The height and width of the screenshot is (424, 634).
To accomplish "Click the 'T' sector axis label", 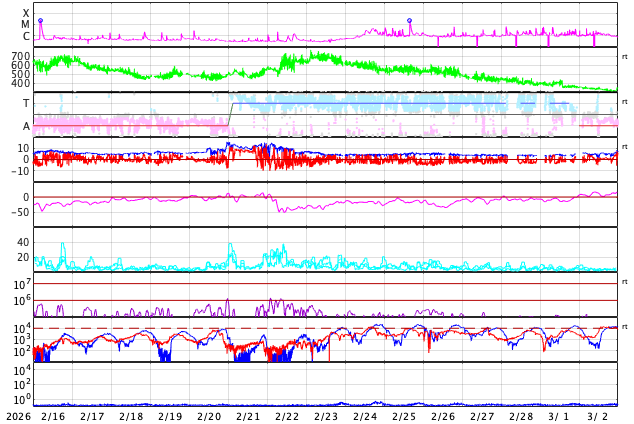I will pyautogui.click(x=26, y=103).
